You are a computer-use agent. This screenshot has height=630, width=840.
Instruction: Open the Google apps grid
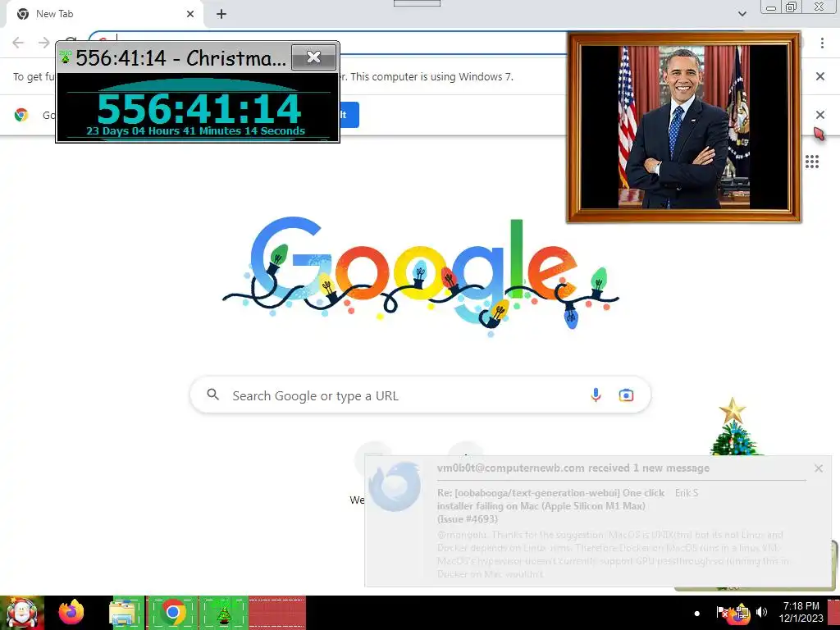tap(811, 162)
